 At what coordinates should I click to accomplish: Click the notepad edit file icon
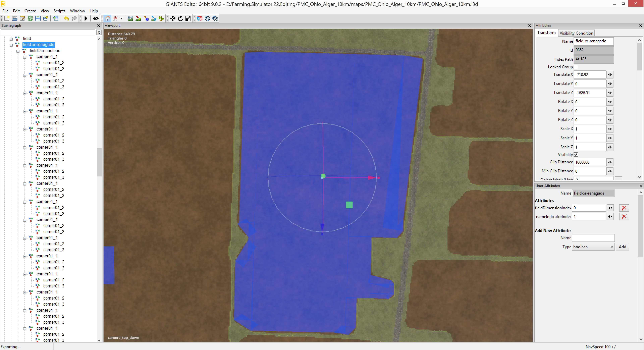click(22, 18)
